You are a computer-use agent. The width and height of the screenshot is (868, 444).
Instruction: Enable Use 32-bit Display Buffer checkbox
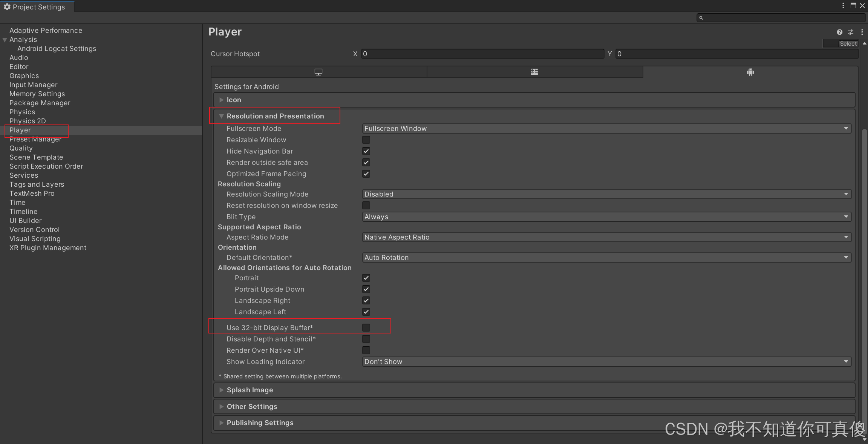(x=366, y=327)
